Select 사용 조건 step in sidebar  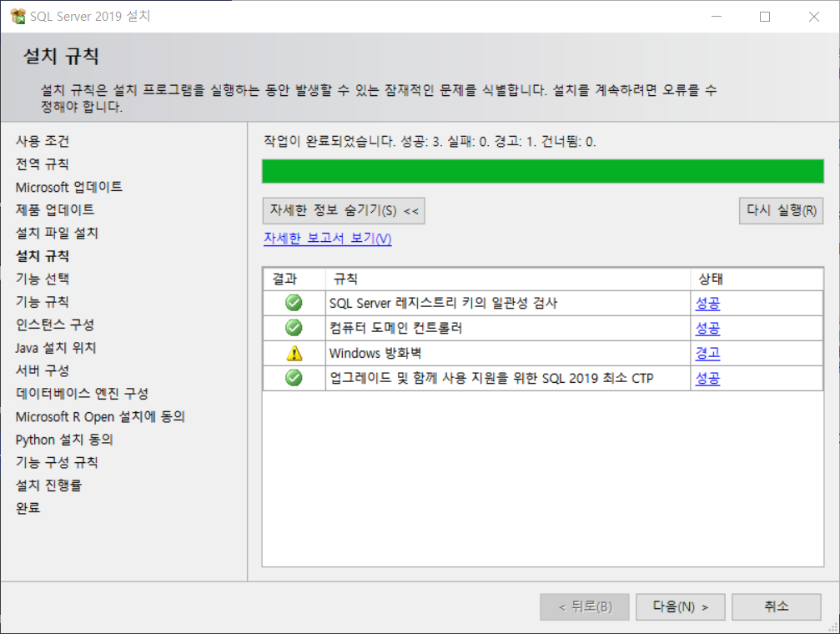click(43, 141)
